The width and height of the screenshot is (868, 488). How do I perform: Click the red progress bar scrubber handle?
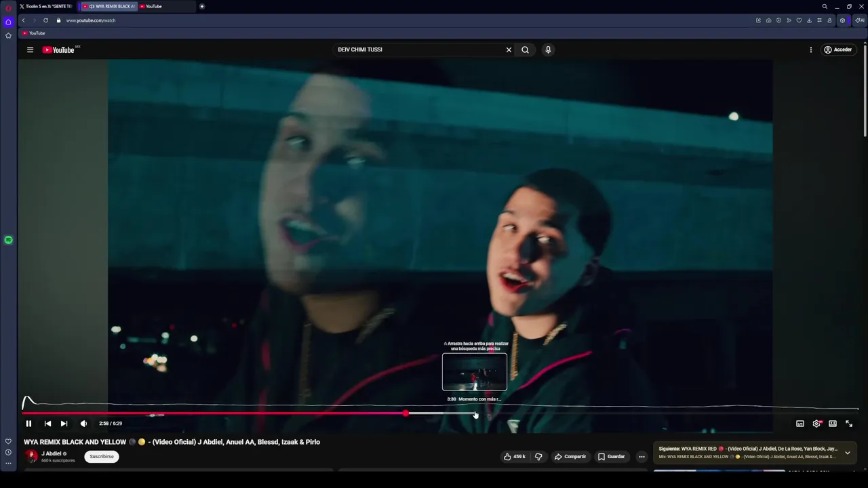[406, 413]
